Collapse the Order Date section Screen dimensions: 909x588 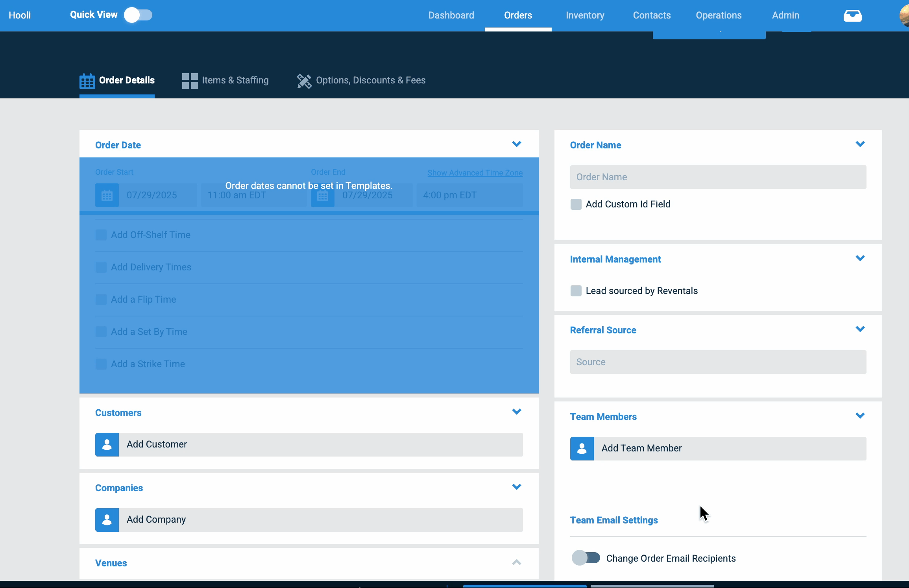(x=517, y=144)
